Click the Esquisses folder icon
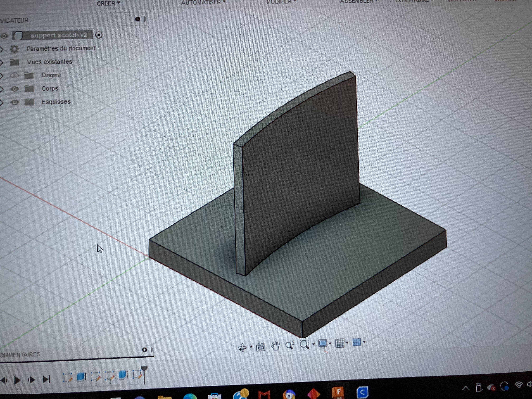This screenshot has height=399, width=532. (x=29, y=102)
